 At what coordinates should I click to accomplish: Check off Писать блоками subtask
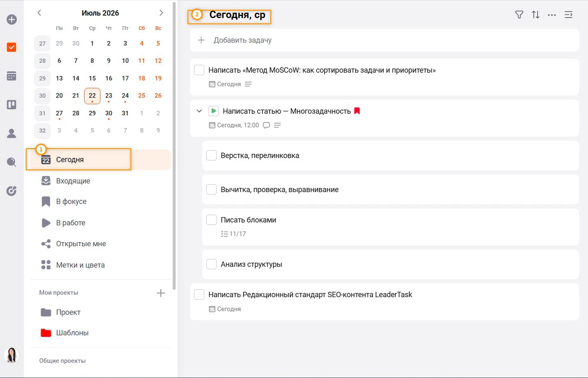tap(211, 220)
